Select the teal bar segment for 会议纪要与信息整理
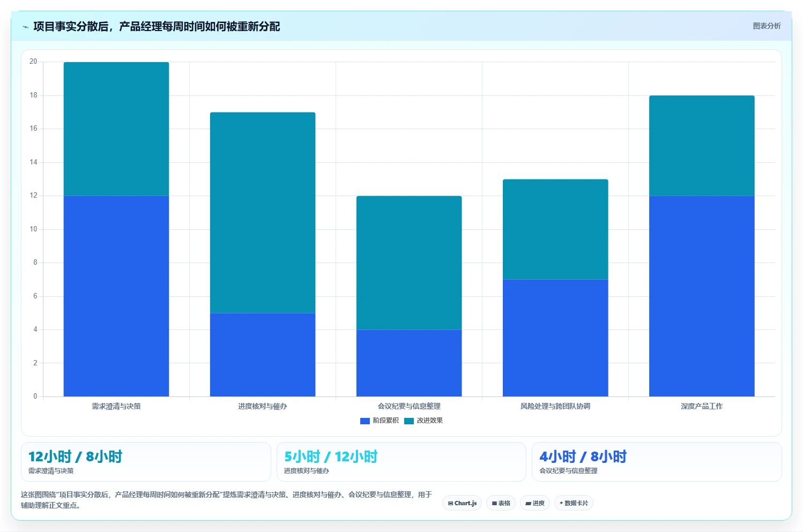 click(409, 263)
